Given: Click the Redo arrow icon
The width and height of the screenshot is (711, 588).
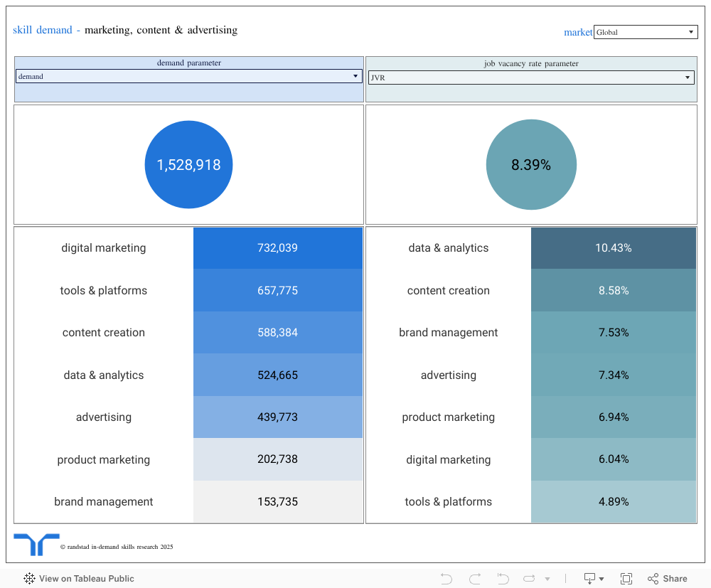Looking at the screenshot, I should (x=475, y=579).
